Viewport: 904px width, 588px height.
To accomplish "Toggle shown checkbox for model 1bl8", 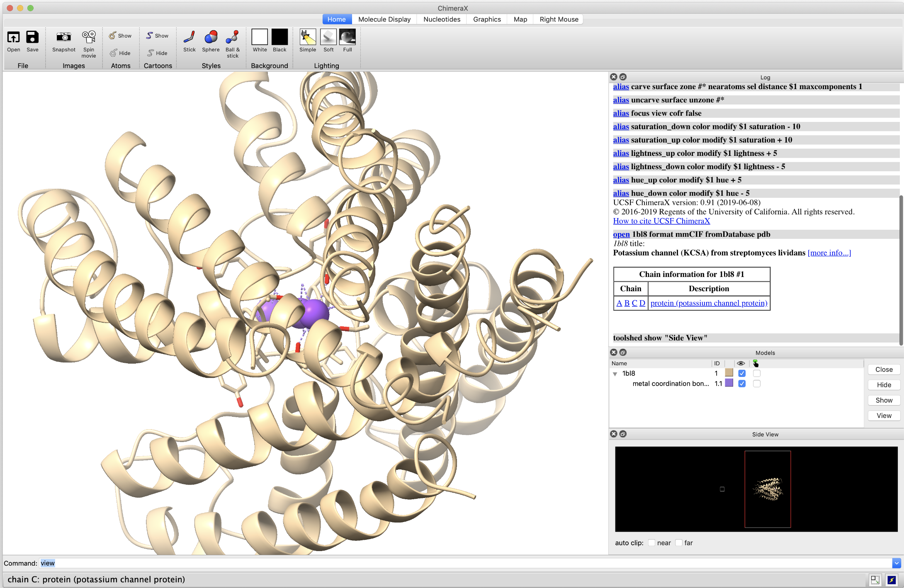I will 742,373.
